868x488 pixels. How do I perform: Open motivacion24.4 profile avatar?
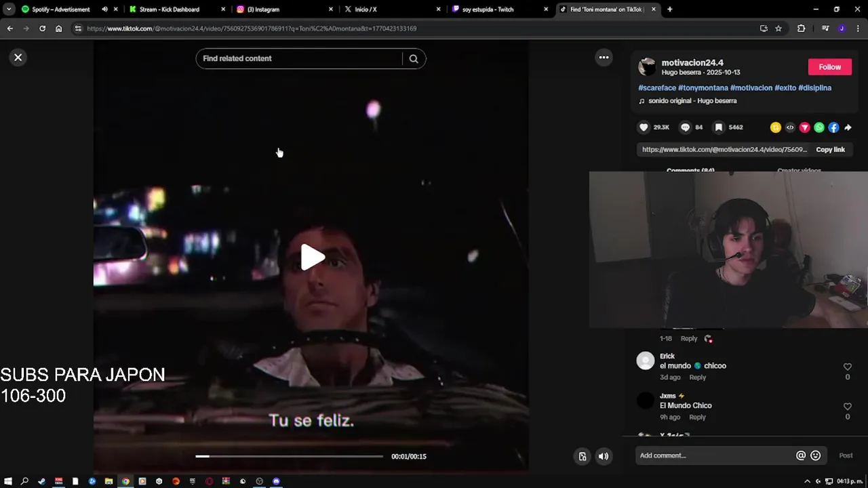coord(647,66)
